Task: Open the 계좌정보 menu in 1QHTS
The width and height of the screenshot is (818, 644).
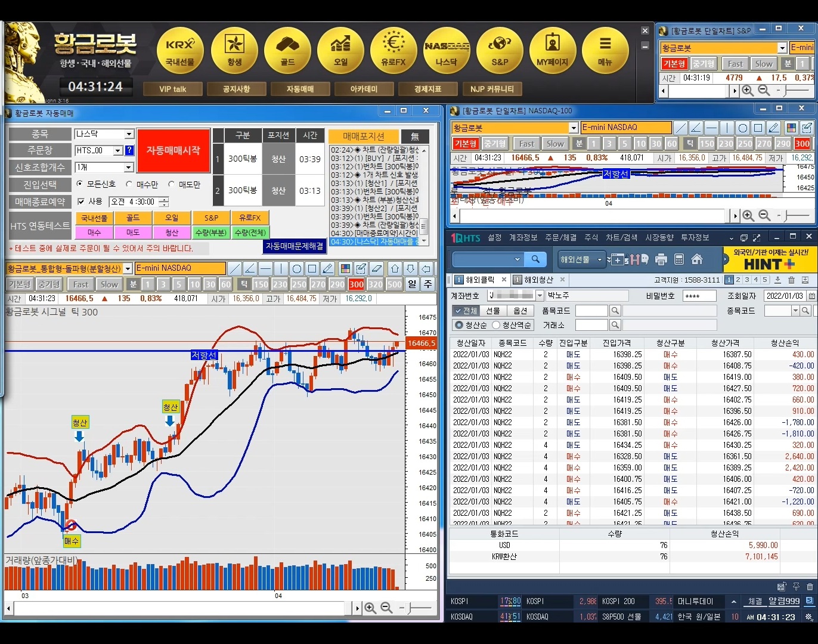Action: [523, 237]
